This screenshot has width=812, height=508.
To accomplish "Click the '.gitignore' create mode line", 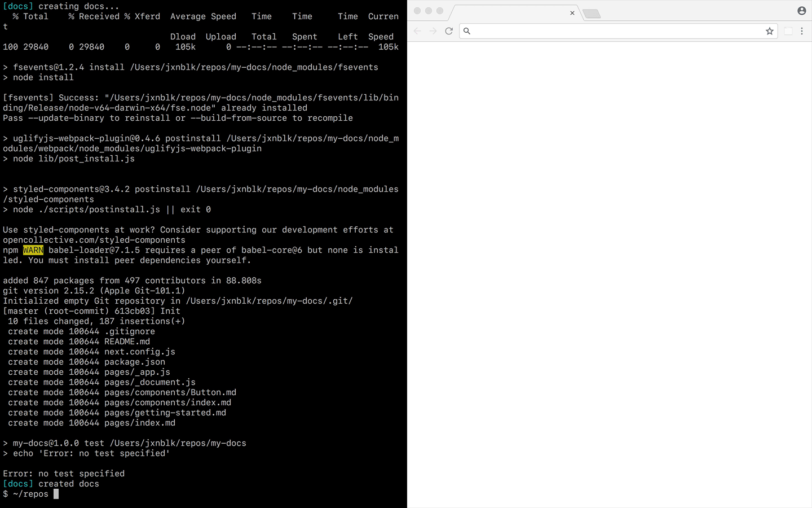I will pos(81,331).
